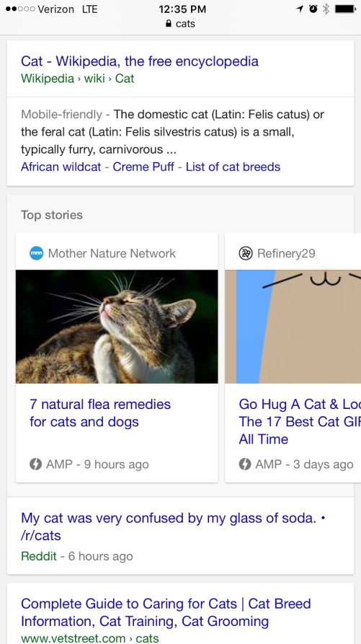Tap the Refinery29 source name

point(286,253)
